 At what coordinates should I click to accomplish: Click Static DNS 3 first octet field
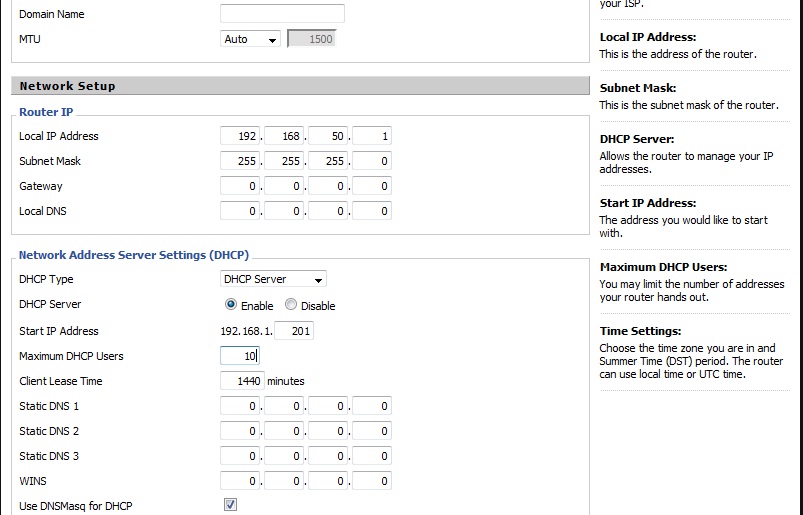point(240,456)
